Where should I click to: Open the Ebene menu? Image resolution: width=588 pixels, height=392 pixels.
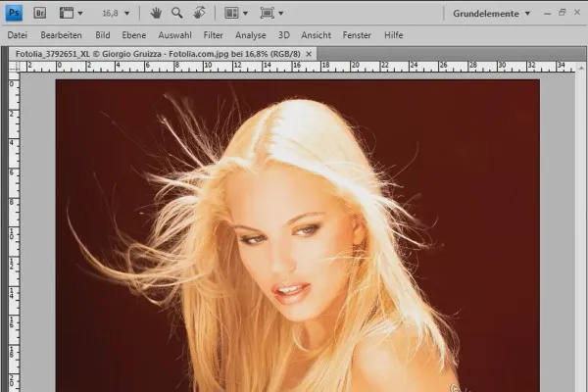[133, 34]
